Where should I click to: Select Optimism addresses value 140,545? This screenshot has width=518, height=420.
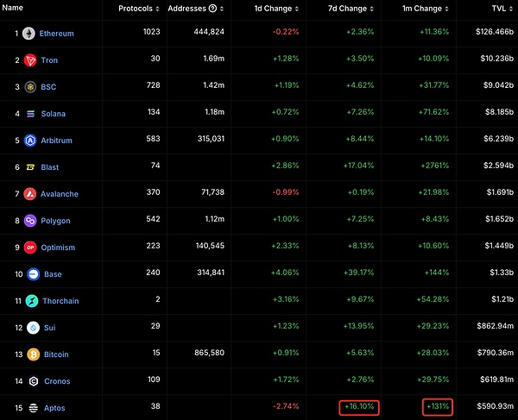(x=210, y=246)
